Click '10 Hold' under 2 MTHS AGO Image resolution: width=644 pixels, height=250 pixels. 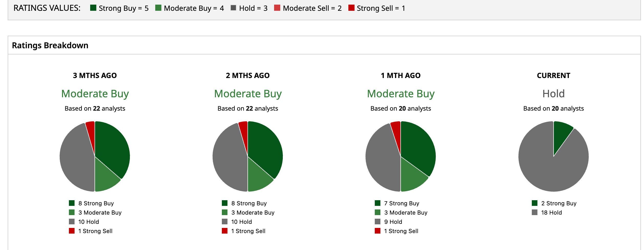tap(242, 222)
